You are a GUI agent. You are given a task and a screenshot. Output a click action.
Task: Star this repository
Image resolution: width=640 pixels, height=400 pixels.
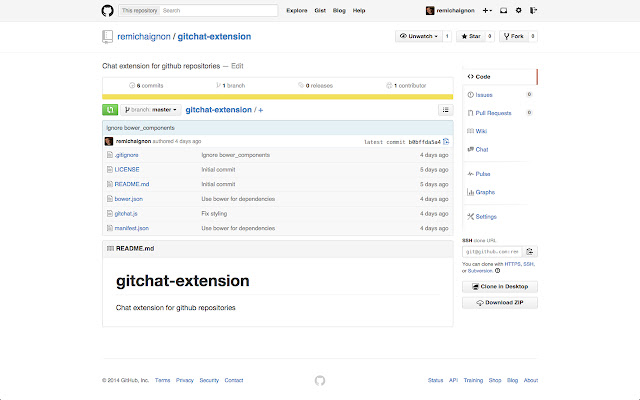[471, 36]
